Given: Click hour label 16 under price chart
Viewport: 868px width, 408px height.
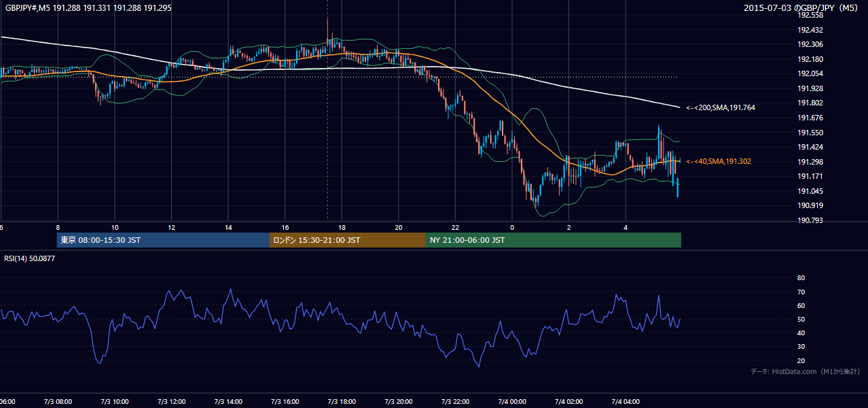Looking at the screenshot, I should (285, 227).
